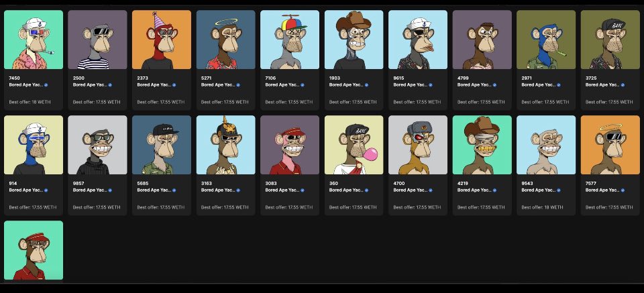This screenshot has width=644, height=293.
Task: Click verified badge on card 2373
Action: click(174, 85)
